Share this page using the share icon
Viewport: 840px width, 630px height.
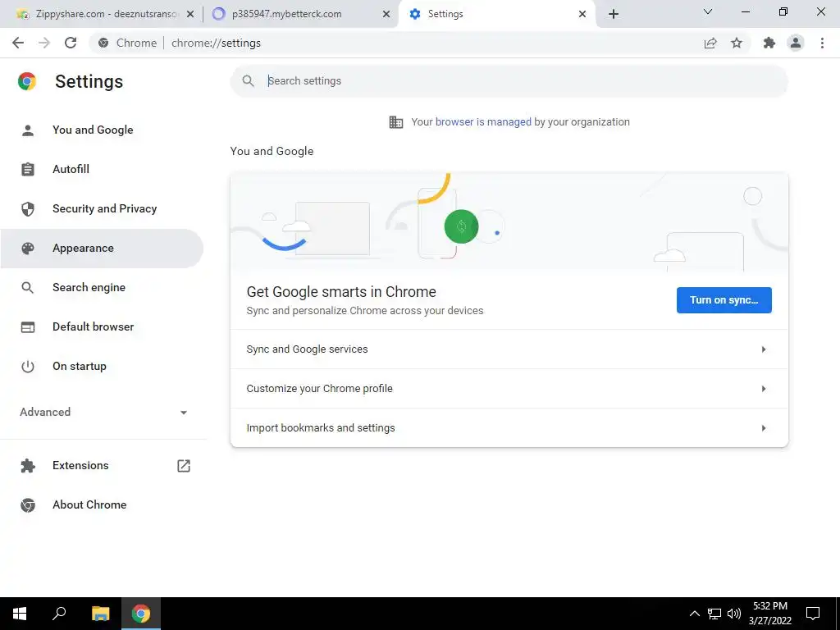pyautogui.click(x=710, y=43)
